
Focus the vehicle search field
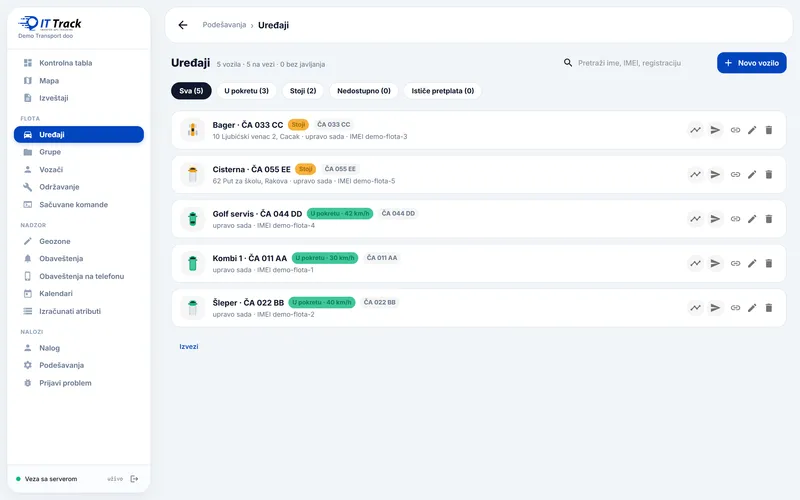[635, 63]
